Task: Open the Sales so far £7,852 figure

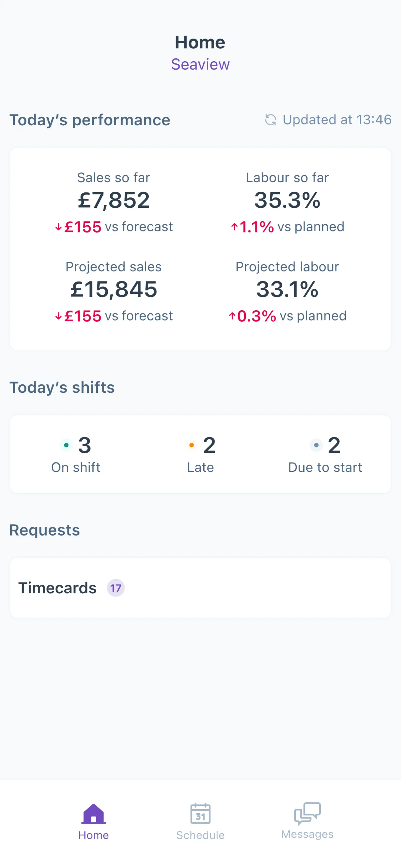Action: pos(114,200)
